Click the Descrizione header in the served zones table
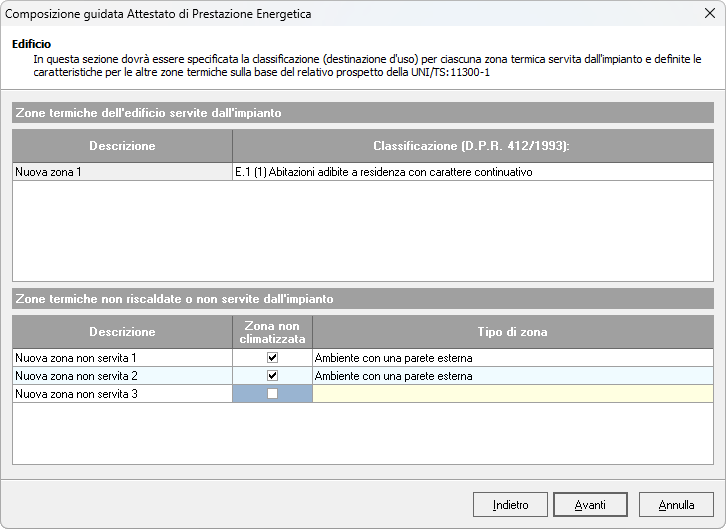The image size is (726, 529). (x=122, y=146)
